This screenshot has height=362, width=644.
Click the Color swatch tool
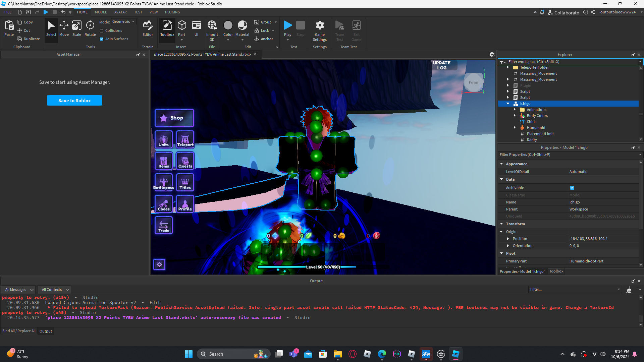pyautogui.click(x=228, y=25)
